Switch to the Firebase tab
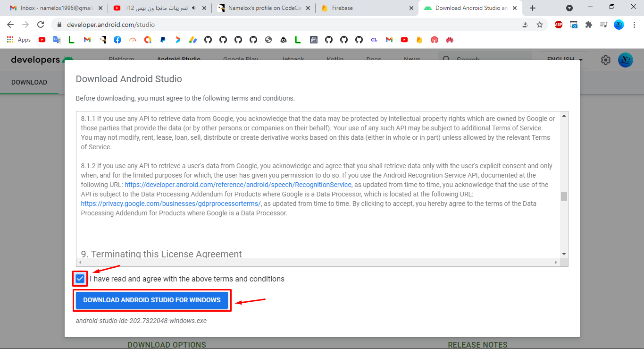This screenshot has height=349, width=644. pos(367,8)
